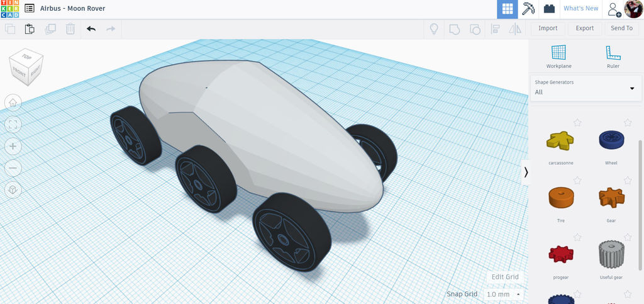Screen dimensions: 644x304
Task: Select the blue Wheel shape
Action: click(x=611, y=140)
